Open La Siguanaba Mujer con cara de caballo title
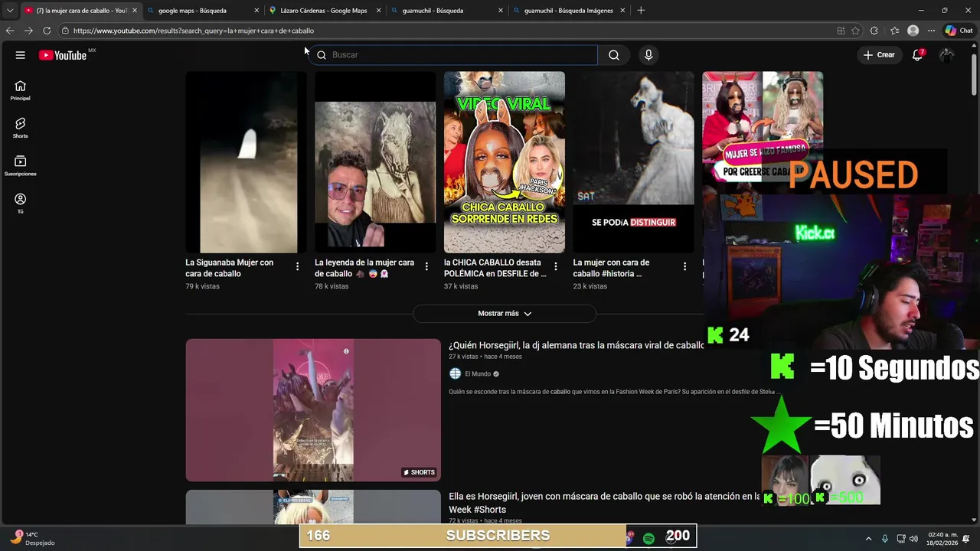980x551 pixels. [x=230, y=268]
